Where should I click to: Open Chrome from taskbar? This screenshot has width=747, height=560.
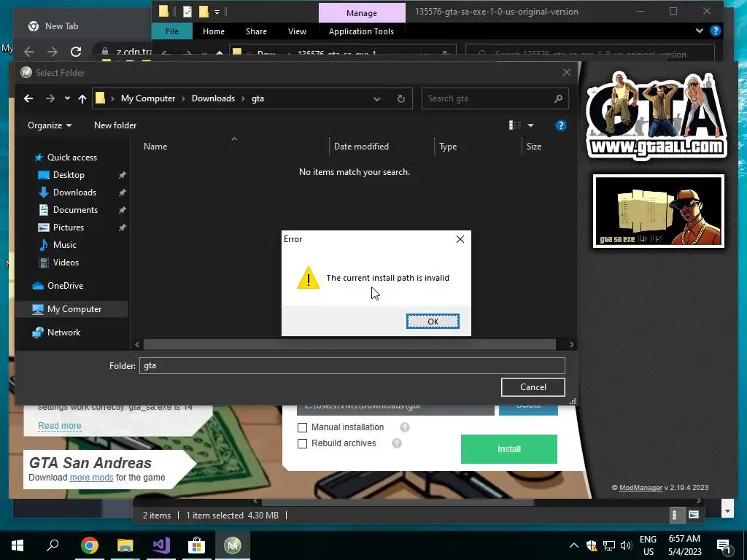[x=89, y=545]
